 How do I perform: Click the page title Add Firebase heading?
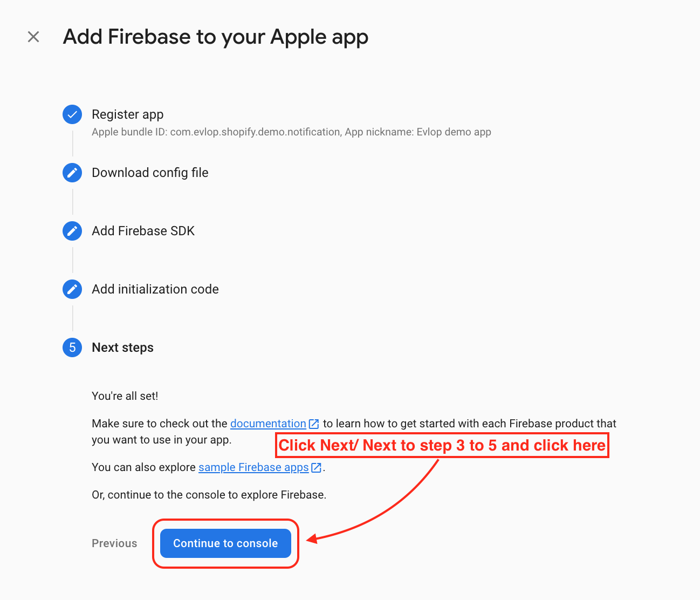(x=216, y=37)
